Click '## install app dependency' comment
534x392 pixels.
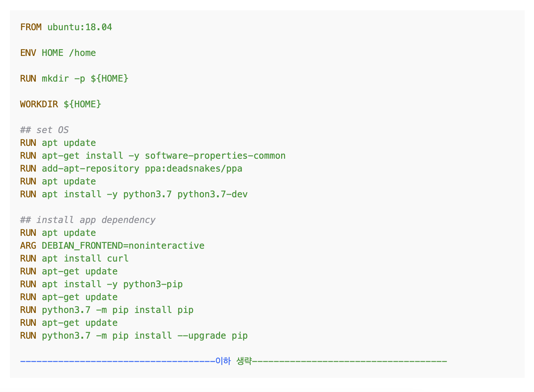point(87,220)
